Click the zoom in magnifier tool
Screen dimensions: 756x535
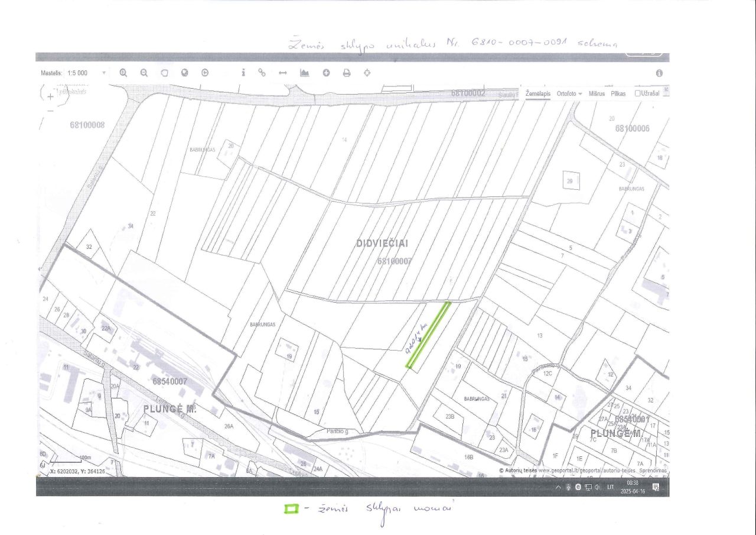(123, 72)
